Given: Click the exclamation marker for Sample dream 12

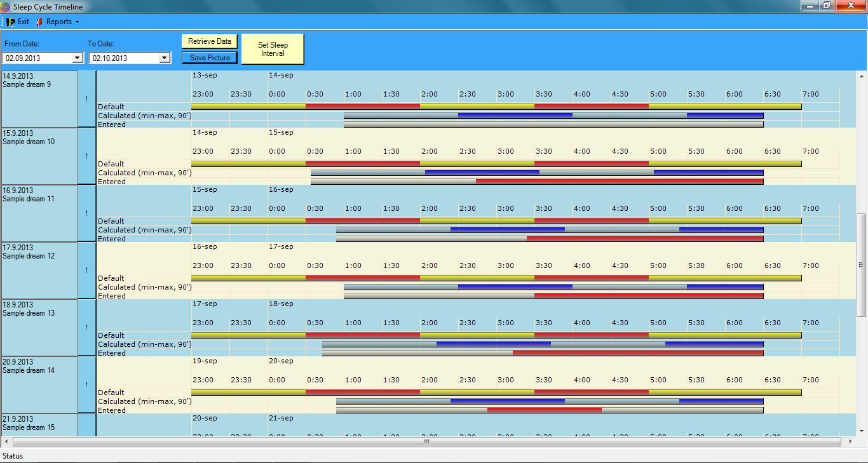Looking at the screenshot, I should click(x=86, y=270).
